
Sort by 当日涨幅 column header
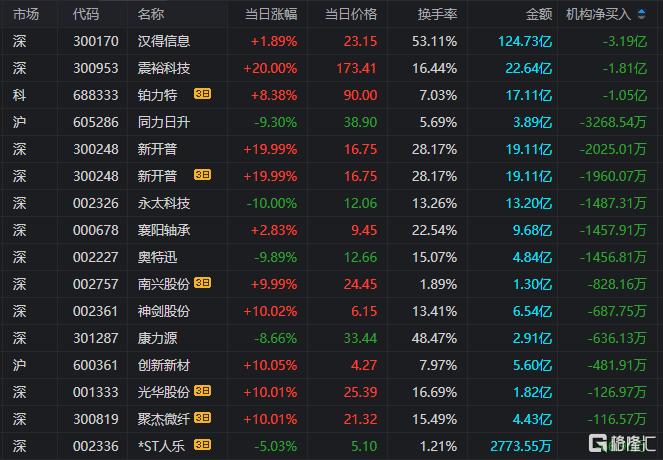point(271,15)
